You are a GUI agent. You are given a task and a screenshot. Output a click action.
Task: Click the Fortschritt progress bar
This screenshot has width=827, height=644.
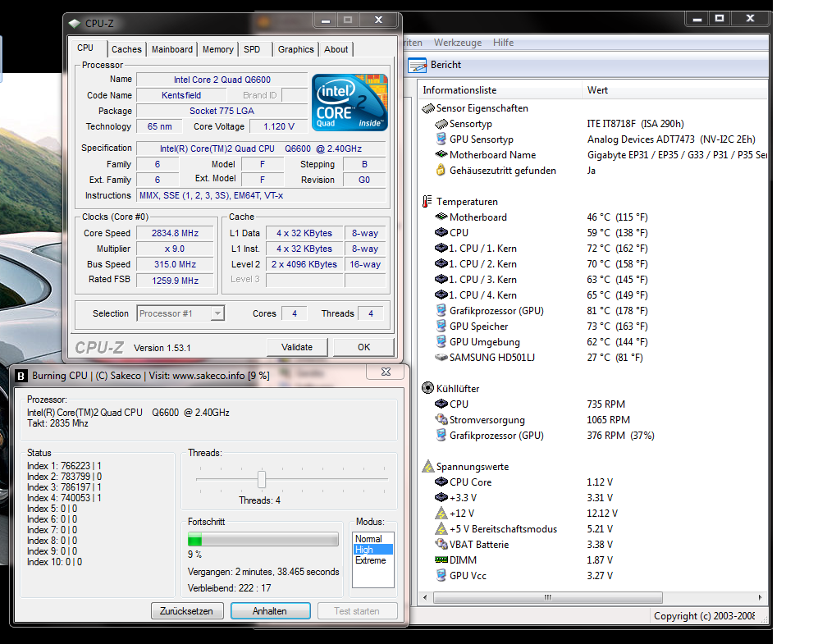click(x=263, y=539)
